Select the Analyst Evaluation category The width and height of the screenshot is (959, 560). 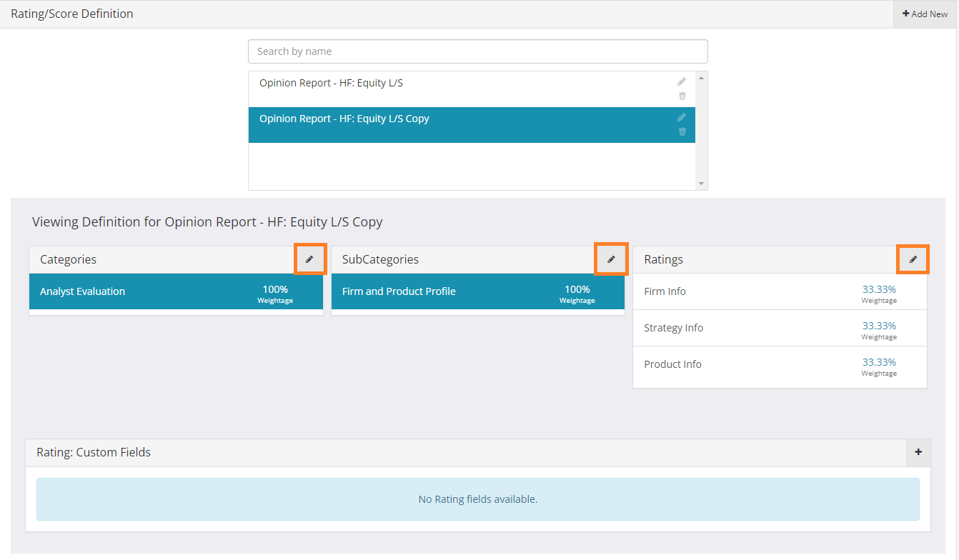(176, 291)
